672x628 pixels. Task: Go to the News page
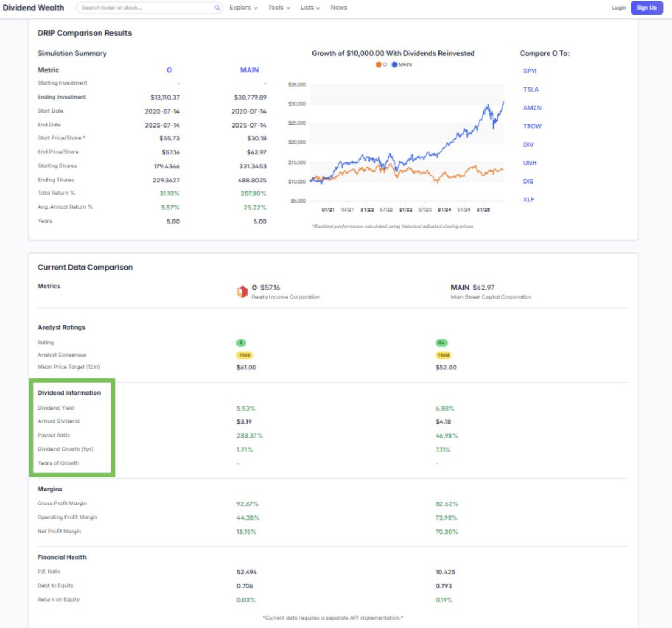[339, 8]
